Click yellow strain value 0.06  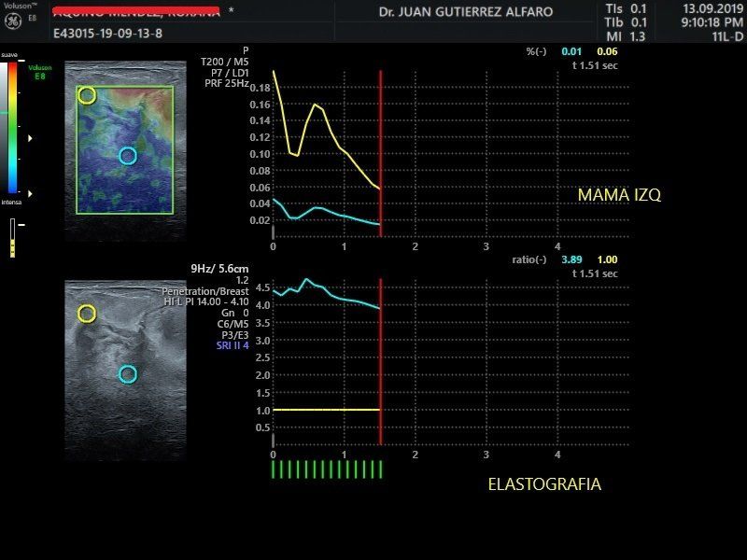pyautogui.click(x=608, y=51)
